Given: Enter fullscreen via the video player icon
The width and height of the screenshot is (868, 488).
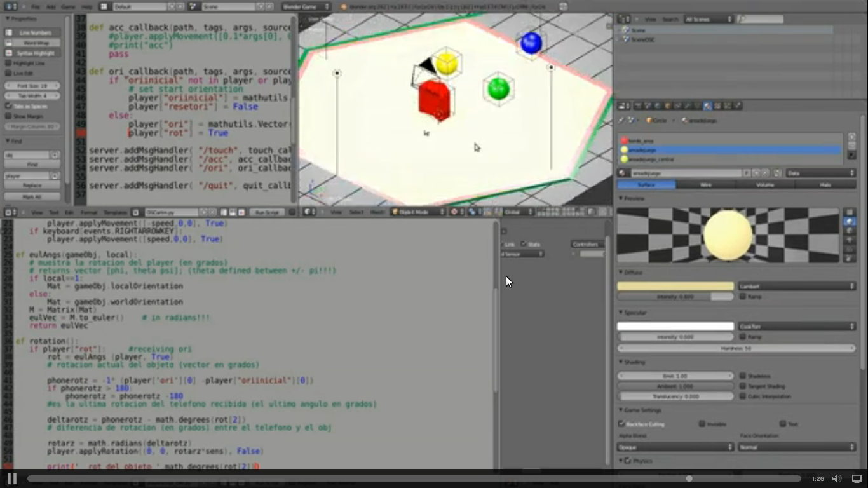Looking at the screenshot, I should [856, 478].
